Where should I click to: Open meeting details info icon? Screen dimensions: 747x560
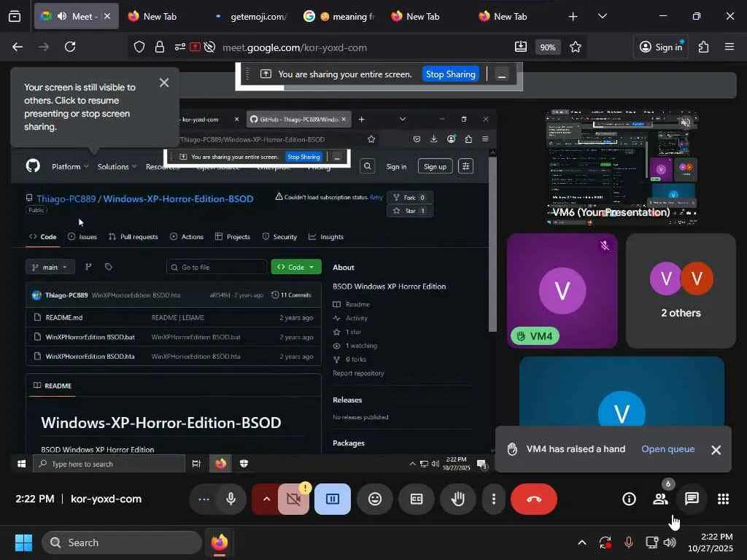pos(629,499)
